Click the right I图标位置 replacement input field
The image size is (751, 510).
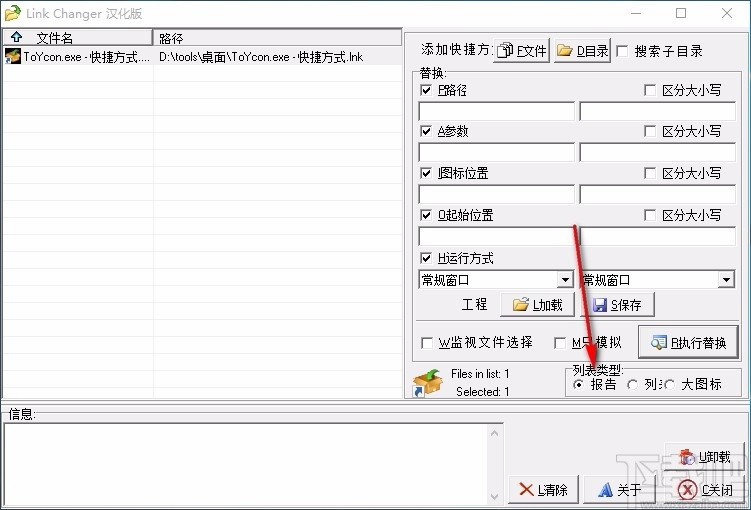coord(658,194)
